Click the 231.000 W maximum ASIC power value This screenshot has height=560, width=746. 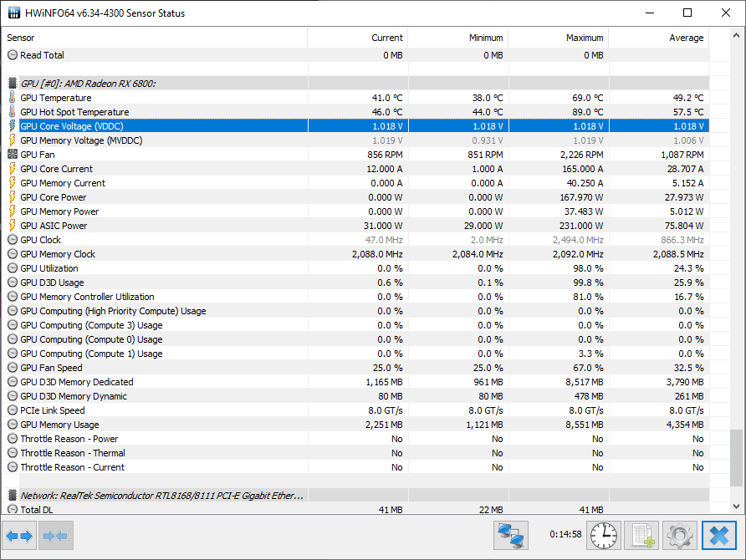point(581,226)
